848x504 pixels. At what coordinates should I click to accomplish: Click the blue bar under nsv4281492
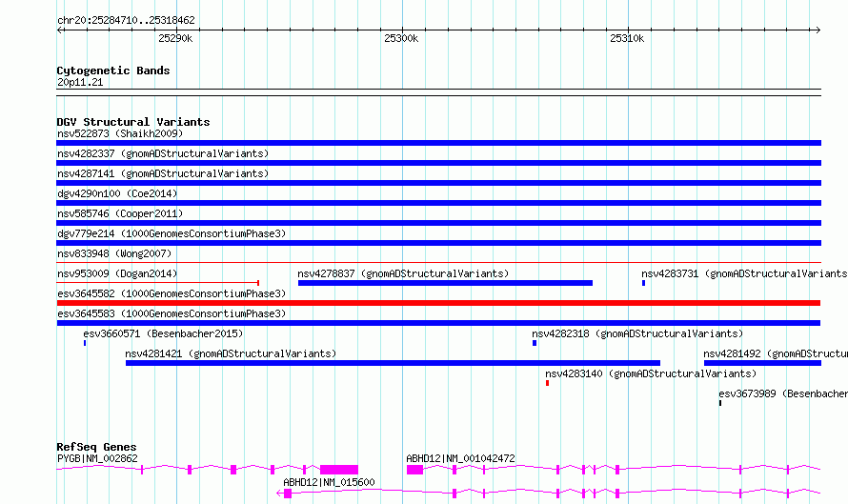762,363
